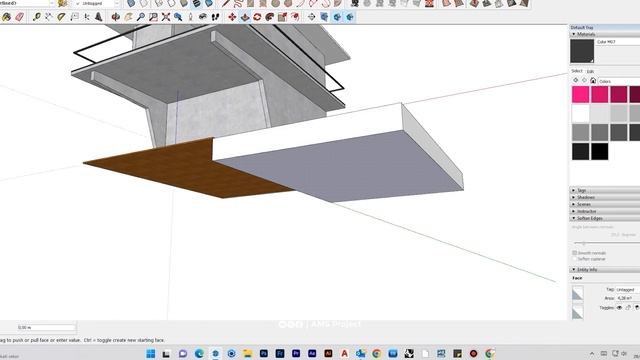Expand the Tags panel

coord(574,191)
